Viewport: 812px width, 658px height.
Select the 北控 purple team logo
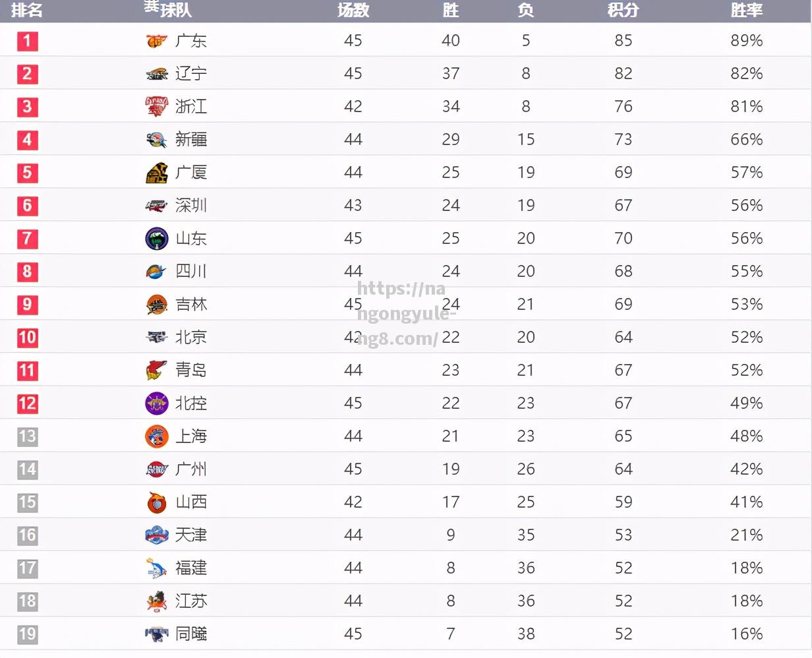coord(157,404)
